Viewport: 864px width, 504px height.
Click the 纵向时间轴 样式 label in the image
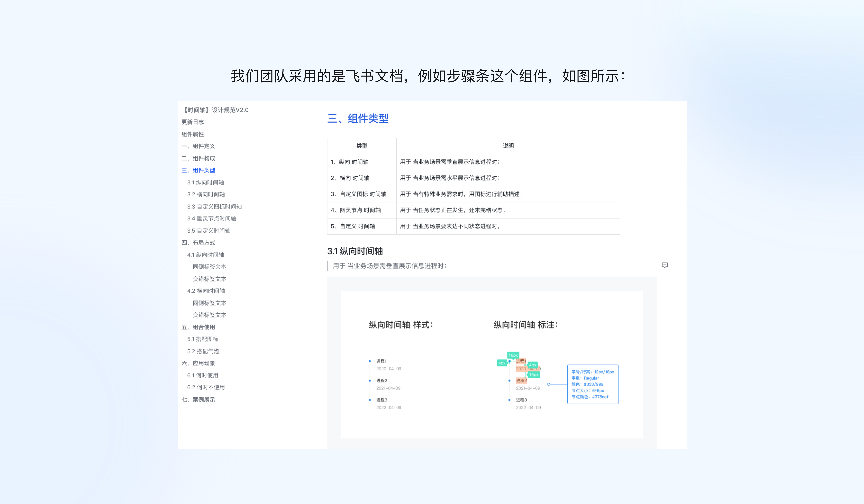[x=401, y=325]
